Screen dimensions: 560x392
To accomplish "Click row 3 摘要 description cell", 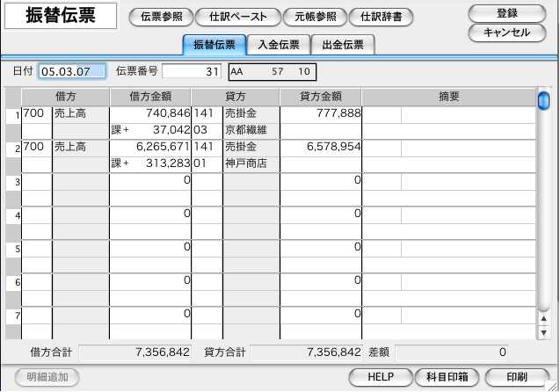I will pyautogui.click(x=448, y=181).
